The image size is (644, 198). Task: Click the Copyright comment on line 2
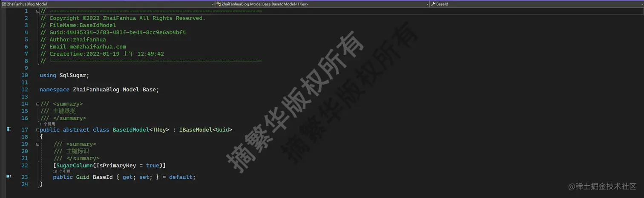[x=123, y=18]
